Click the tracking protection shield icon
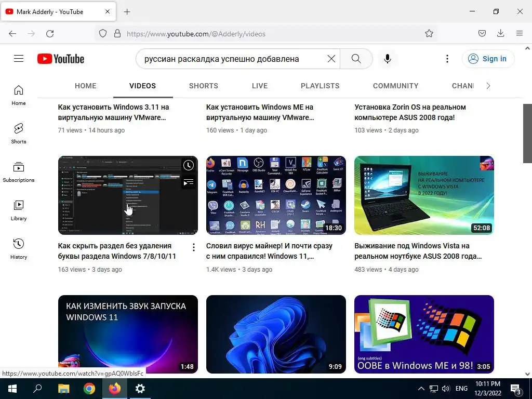 click(103, 34)
